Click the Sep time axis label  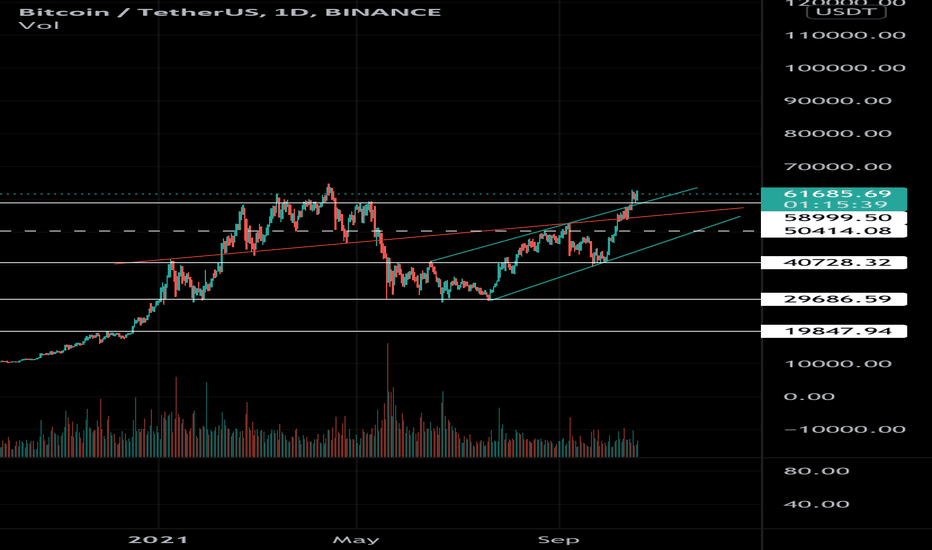click(559, 540)
